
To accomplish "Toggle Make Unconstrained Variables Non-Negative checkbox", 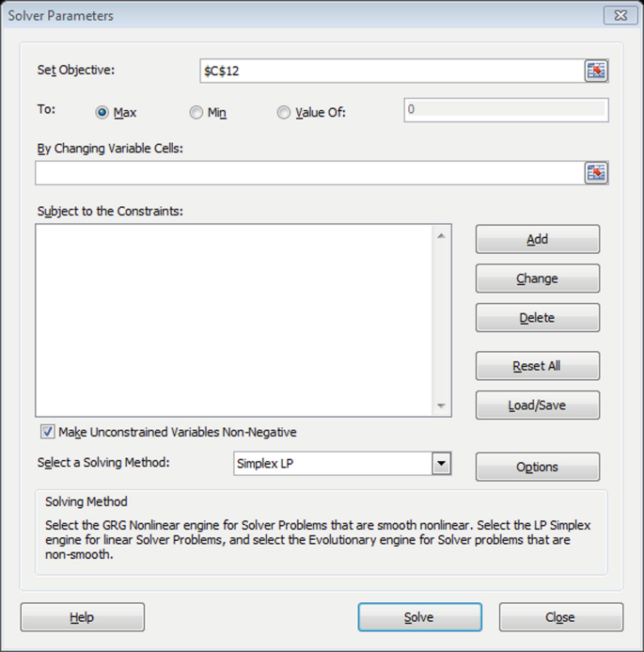I will (47, 432).
